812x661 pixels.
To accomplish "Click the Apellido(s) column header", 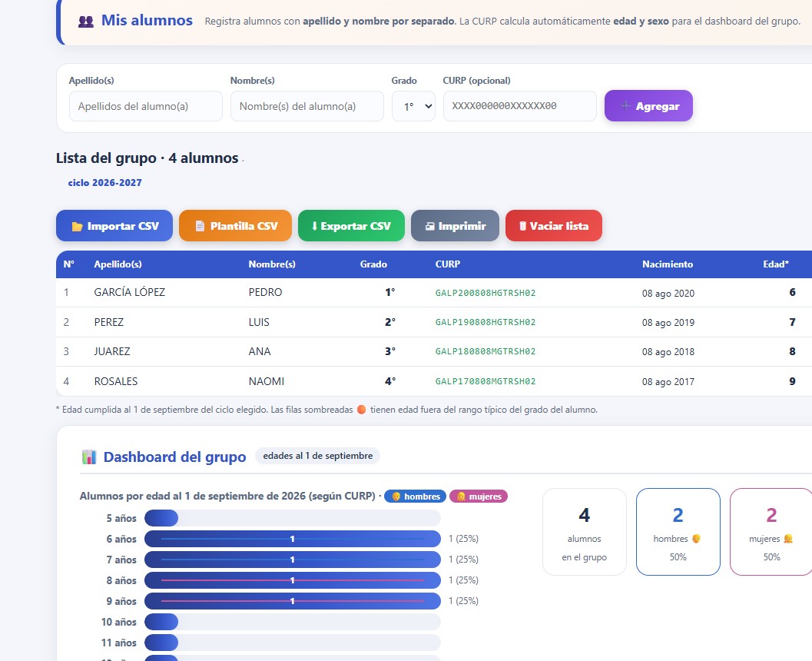I will click(x=118, y=264).
